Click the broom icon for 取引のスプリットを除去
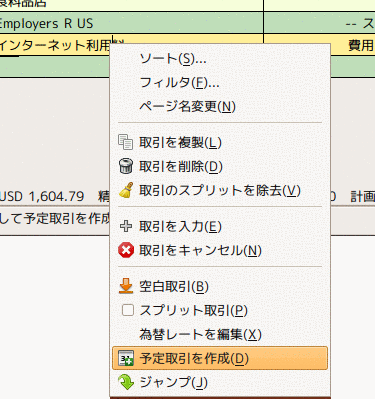375x399 pixels. (126, 190)
